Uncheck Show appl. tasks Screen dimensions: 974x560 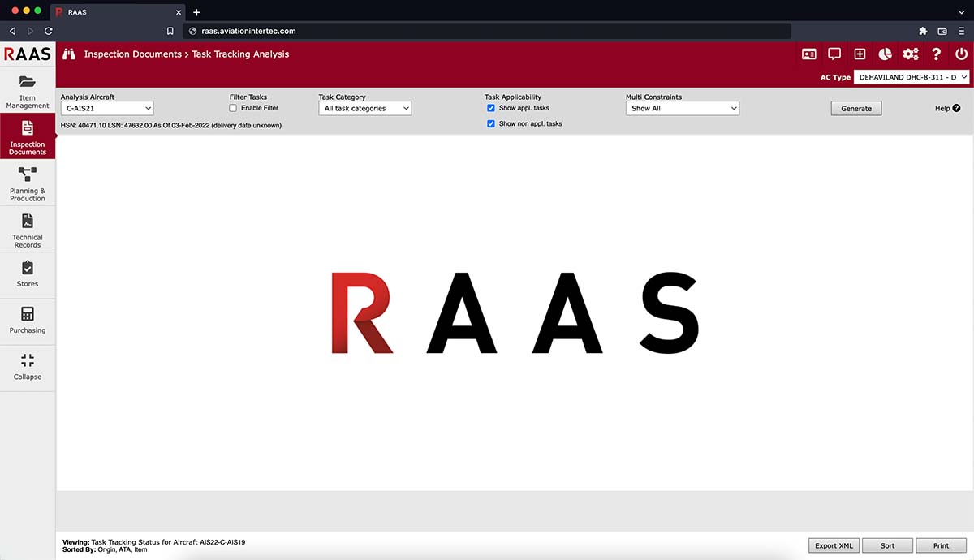pyautogui.click(x=491, y=108)
